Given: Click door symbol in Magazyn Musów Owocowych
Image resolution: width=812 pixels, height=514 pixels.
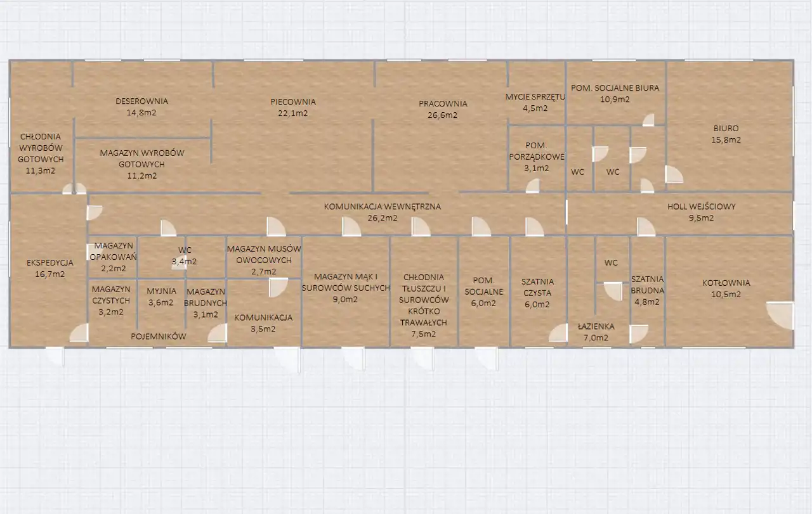Looking at the screenshot, I should point(278,288).
